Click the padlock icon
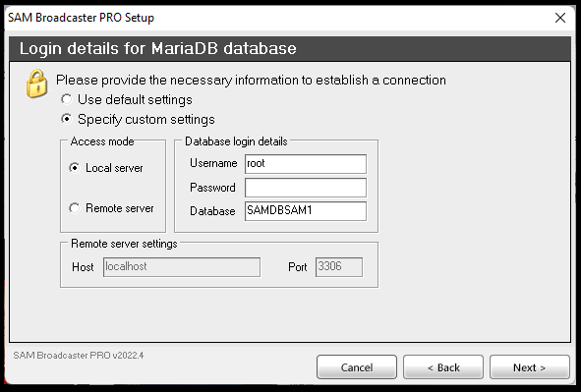 [x=36, y=84]
